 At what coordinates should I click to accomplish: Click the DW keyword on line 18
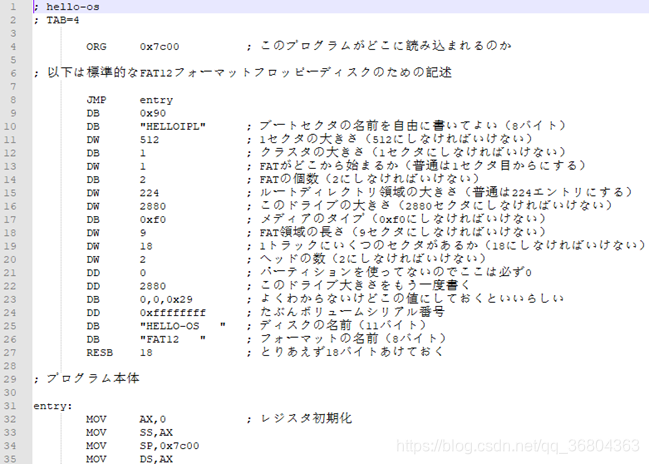93,233
